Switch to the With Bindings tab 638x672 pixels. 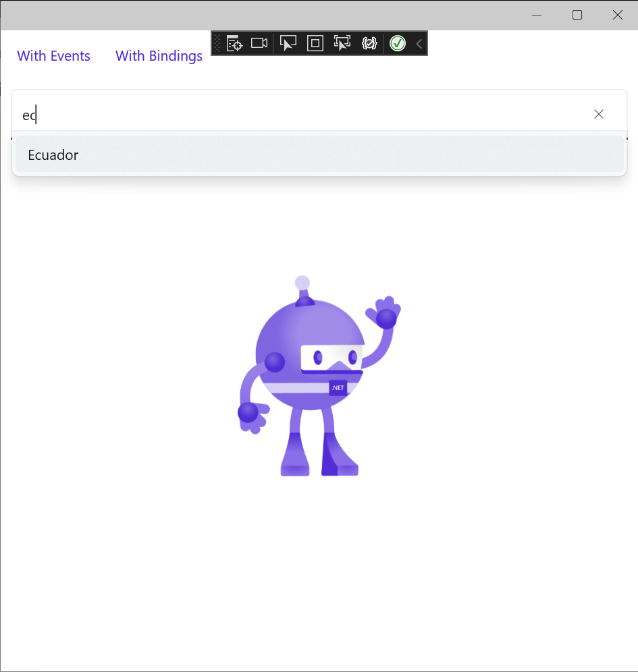tap(159, 56)
